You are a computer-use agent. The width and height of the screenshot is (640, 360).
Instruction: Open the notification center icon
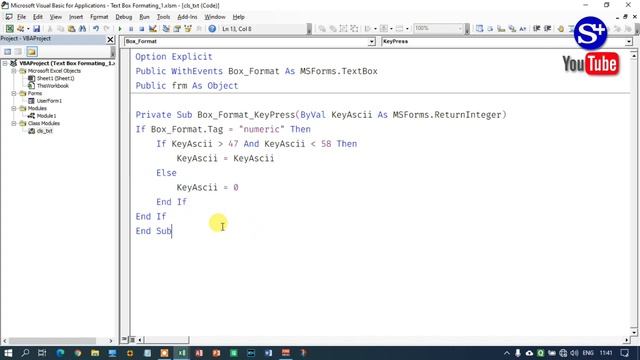[x=624, y=353]
